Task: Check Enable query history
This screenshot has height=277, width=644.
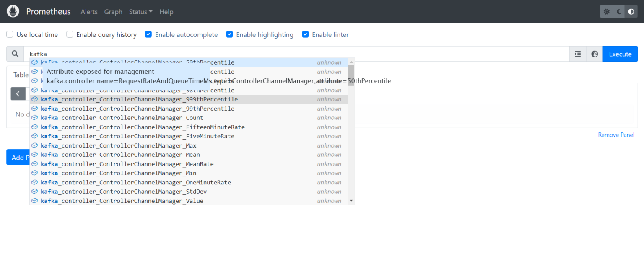Action: point(70,34)
